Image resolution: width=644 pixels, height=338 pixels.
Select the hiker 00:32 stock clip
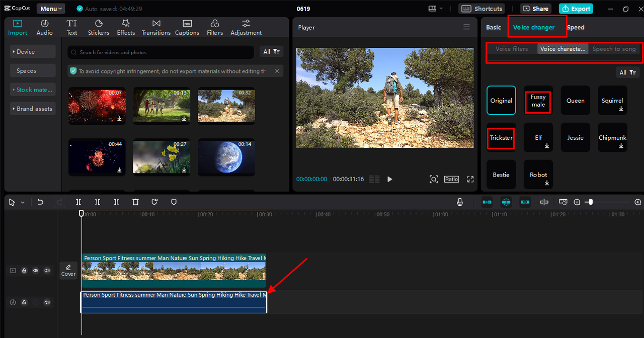226,106
